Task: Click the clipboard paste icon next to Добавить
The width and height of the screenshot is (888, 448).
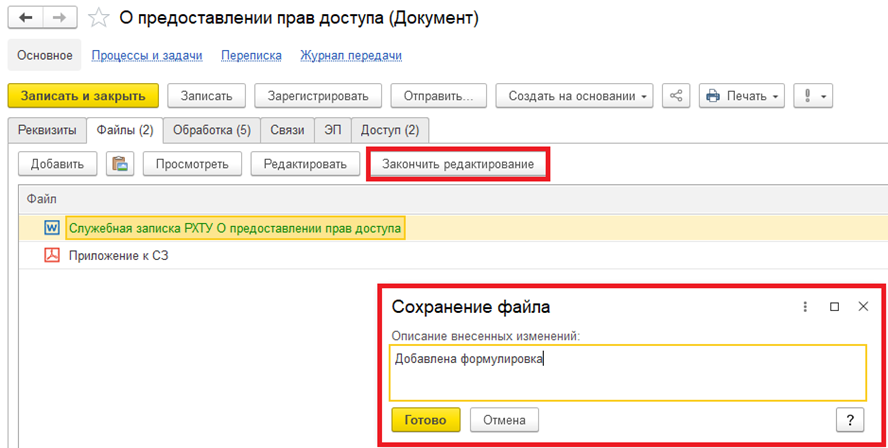Action: pyautogui.click(x=120, y=164)
